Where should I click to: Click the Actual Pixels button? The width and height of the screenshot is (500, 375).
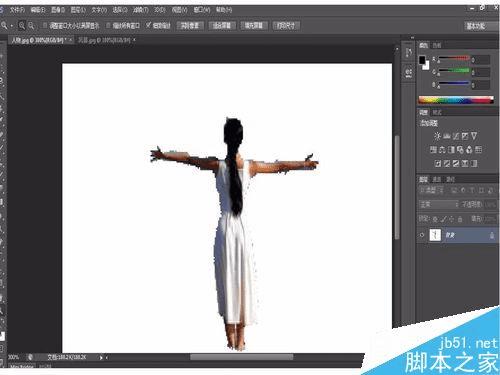[190, 25]
